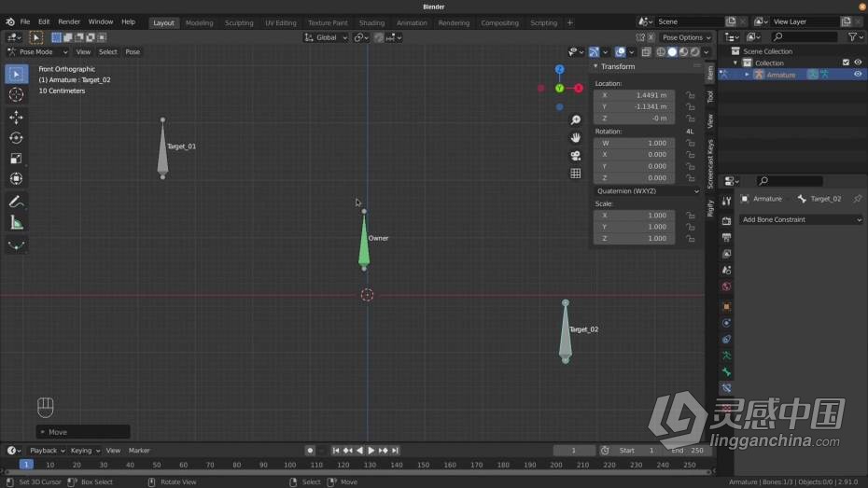Select the Annotate tool
The image size is (868, 488).
16,202
